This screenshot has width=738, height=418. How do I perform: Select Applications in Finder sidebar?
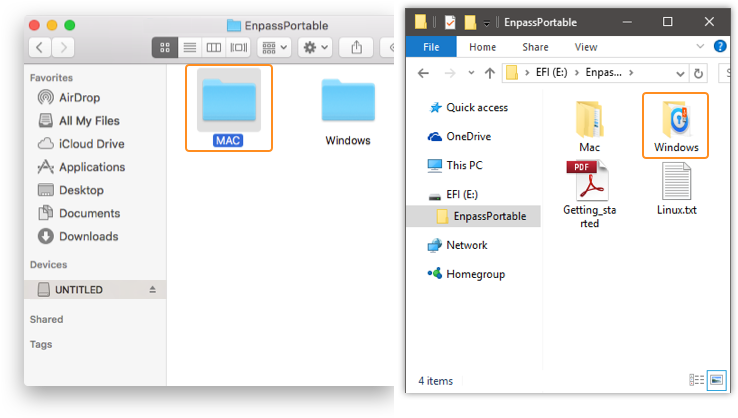[91, 167]
